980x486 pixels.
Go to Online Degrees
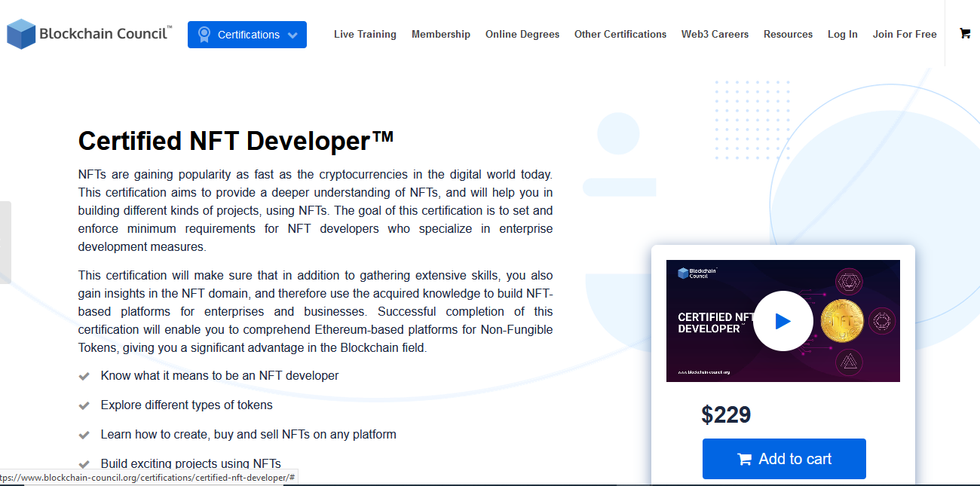coord(522,34)
